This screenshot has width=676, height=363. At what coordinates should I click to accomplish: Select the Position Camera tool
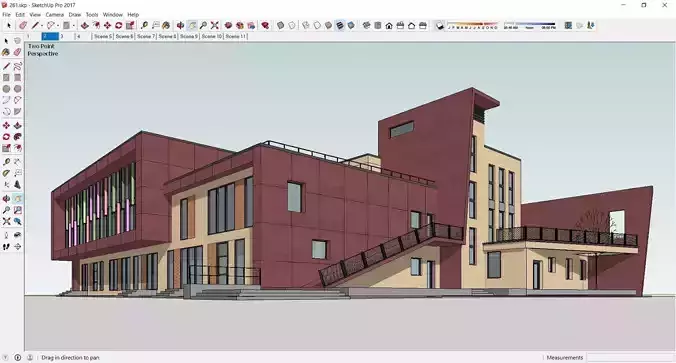click(6, 235)
